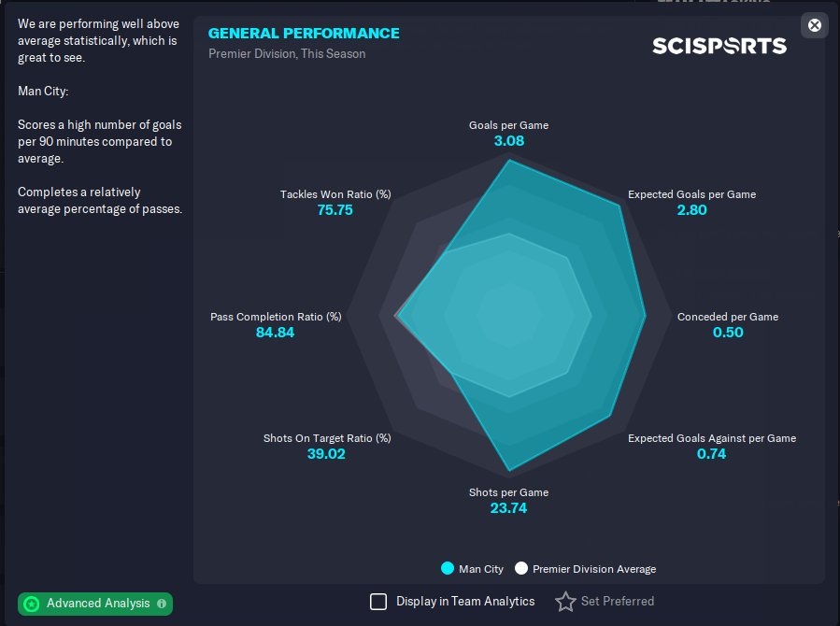
Task: Select Shots On Target Ratio stat
Action: tap(327, 446)
